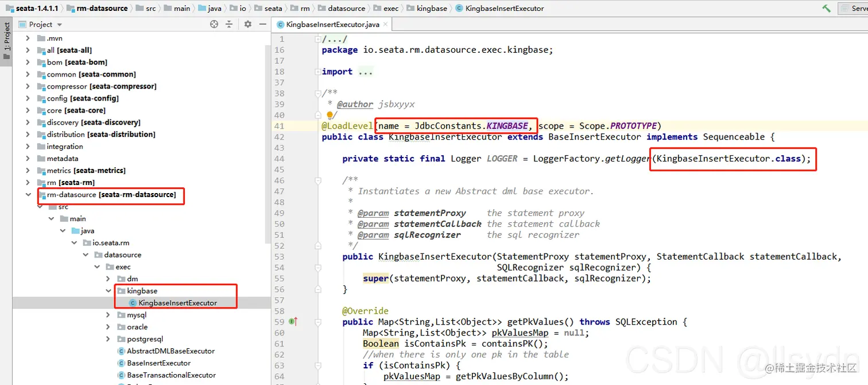Click java in the breadcrumb bar
The image size is (868, 385).
[x=210, y=8]
